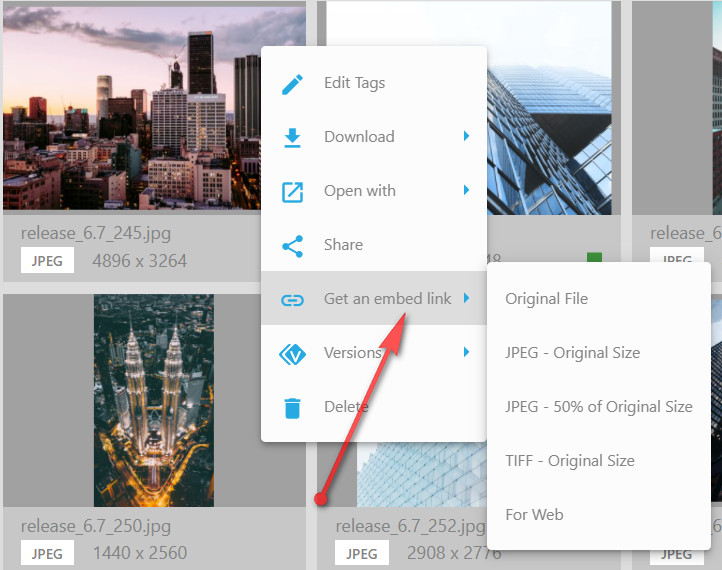Pick the For Web embed option
This screenshot has width=722, height=570.
[x=534, y=515]
